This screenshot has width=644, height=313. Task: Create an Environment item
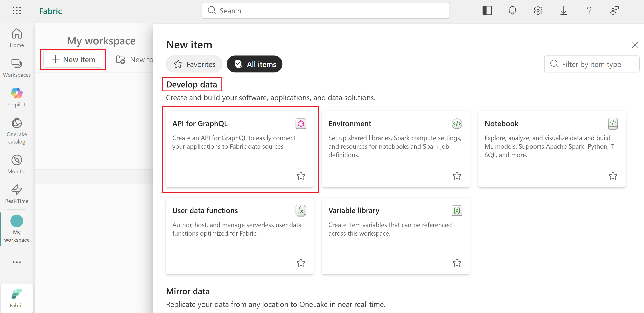(x=396, y=149)
